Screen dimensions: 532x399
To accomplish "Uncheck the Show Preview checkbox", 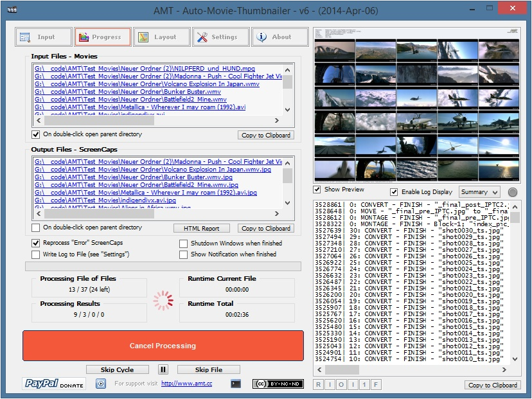I will point(317,190).
